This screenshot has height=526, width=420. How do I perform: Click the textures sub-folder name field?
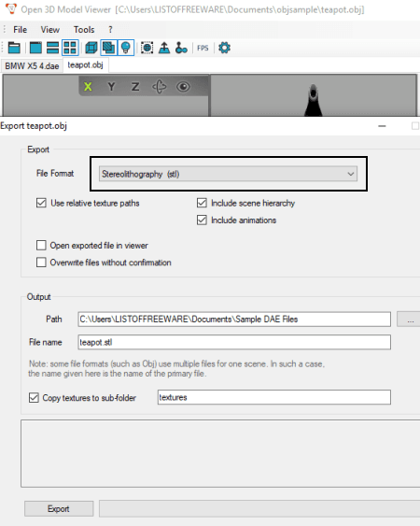pyautogui.click(x=274, y=397)
